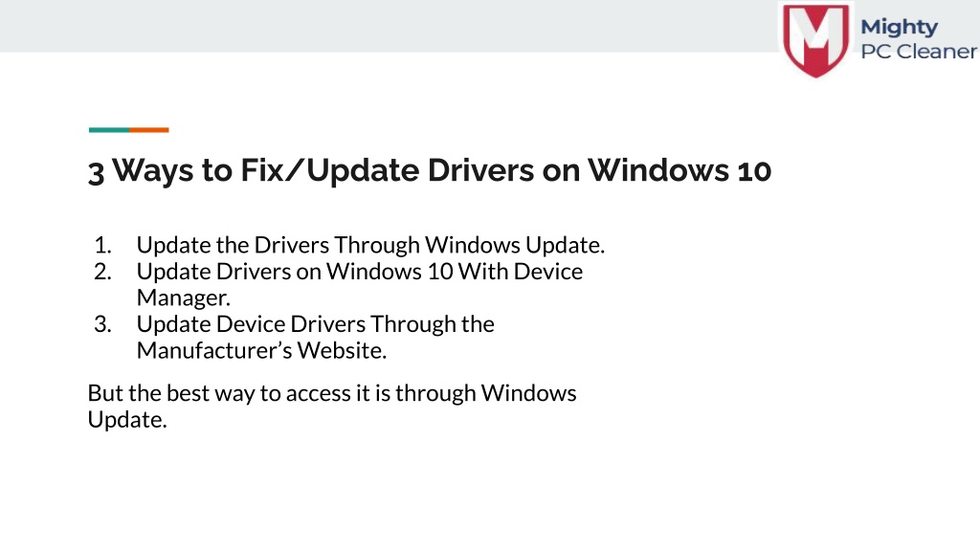Image resolution: width=980 pixels, height=551 pixels.
Task: Click the list number '1.'
Action: (x=103, y=245)
